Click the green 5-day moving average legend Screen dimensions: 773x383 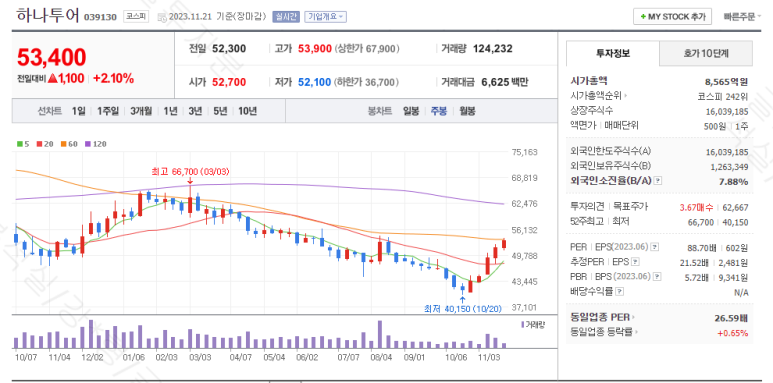click(x=23, y=144)
